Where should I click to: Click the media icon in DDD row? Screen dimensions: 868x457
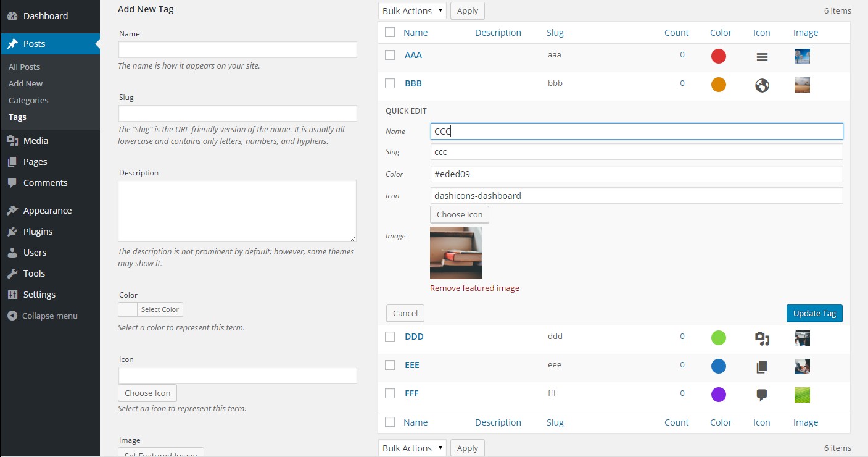pyautogui.click(x=762, y=338)
